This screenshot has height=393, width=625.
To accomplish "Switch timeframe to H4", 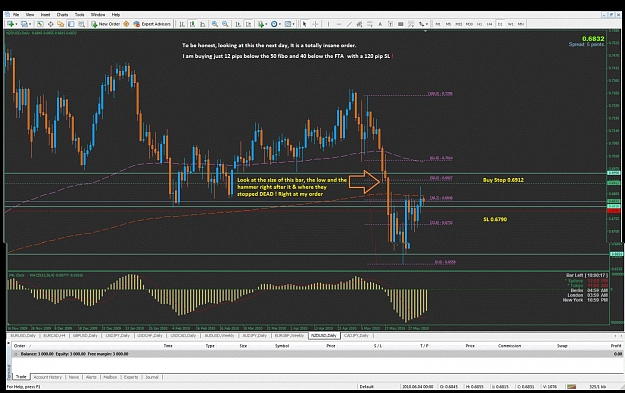I will pos(489,24).
